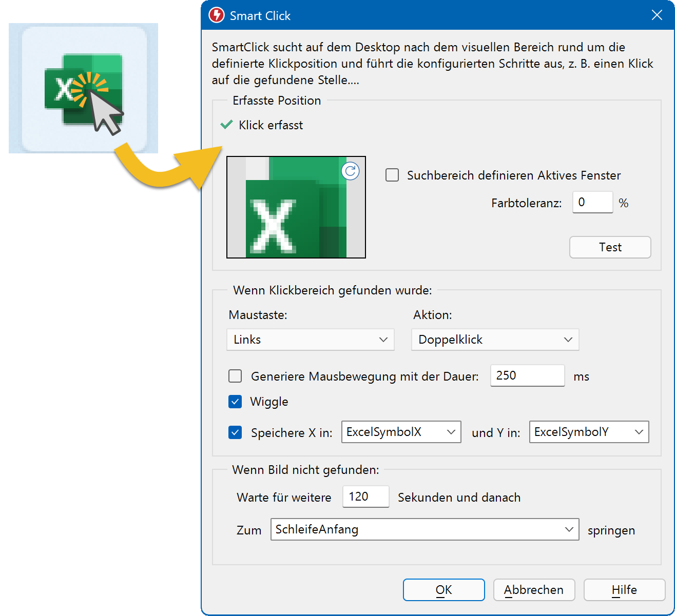Open the Maustaste dropdown showing Links

310,340
